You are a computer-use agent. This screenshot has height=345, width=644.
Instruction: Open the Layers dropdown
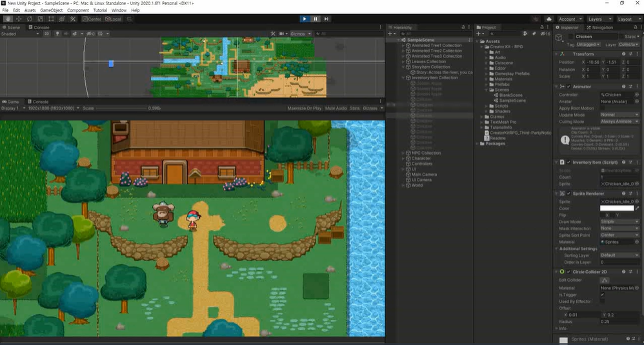coord(599,19)
